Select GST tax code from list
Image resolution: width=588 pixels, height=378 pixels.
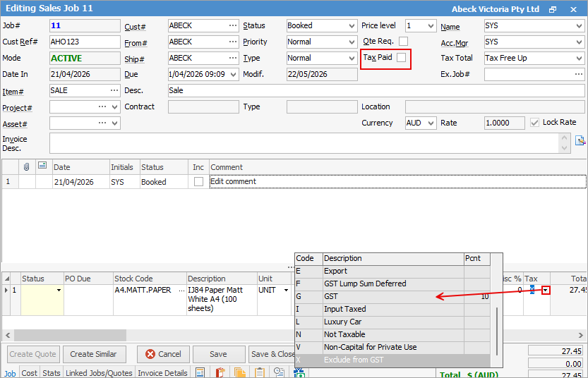click(x=392, y=296)
